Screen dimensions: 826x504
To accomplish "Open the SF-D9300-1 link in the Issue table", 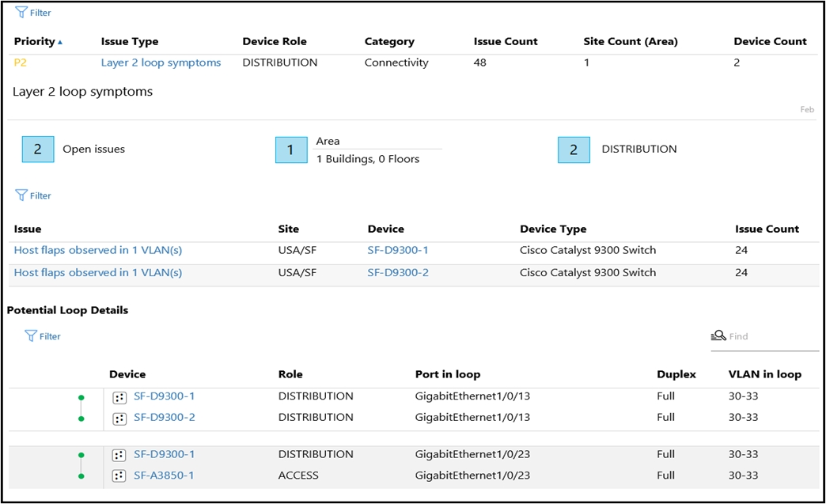I will pyautogui.click(x=398, y=250).
